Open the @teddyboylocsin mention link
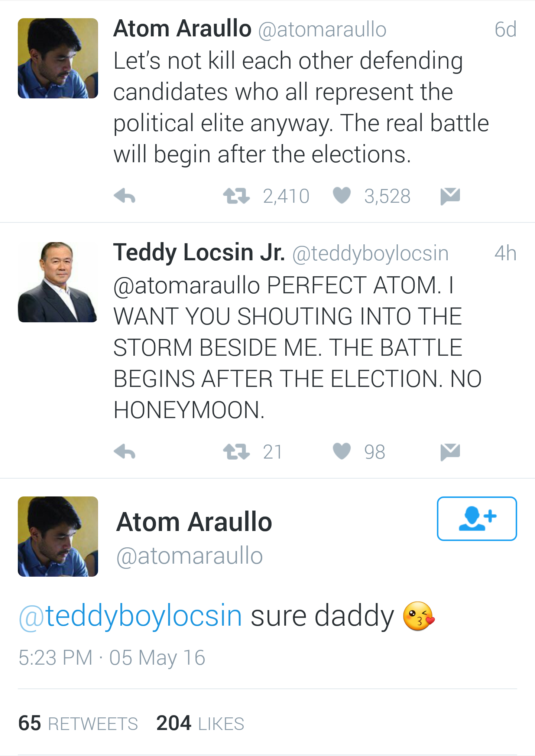535x756 pixels. [x=130, y=616]
